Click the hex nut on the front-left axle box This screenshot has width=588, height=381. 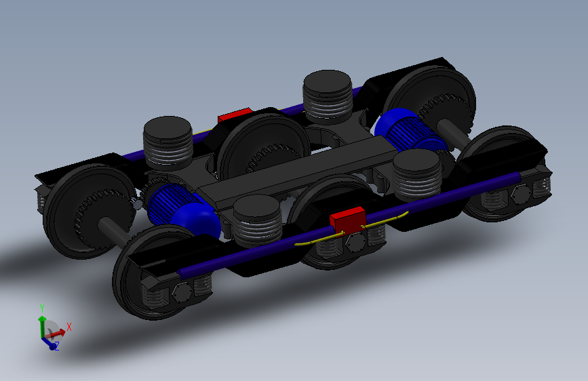click(x=182, y=293)
